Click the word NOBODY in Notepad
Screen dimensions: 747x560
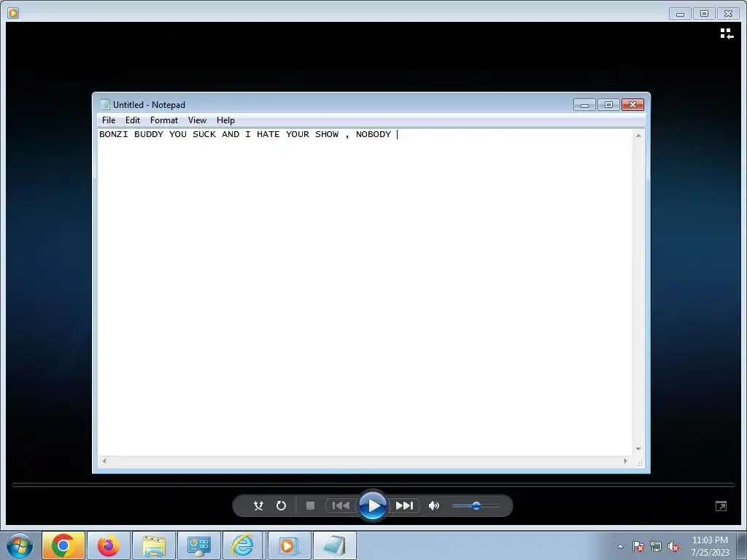[373, 134]
